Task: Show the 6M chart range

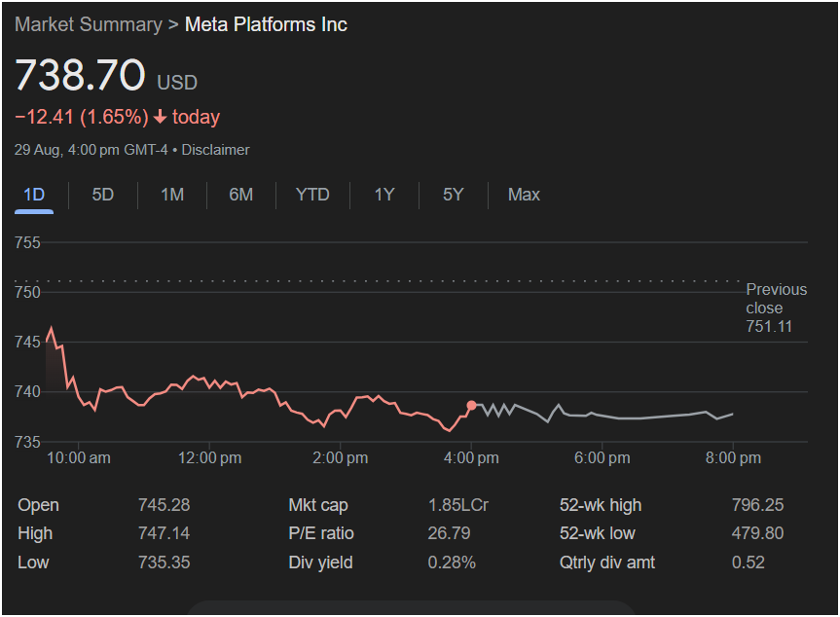Action: (241, 195)
